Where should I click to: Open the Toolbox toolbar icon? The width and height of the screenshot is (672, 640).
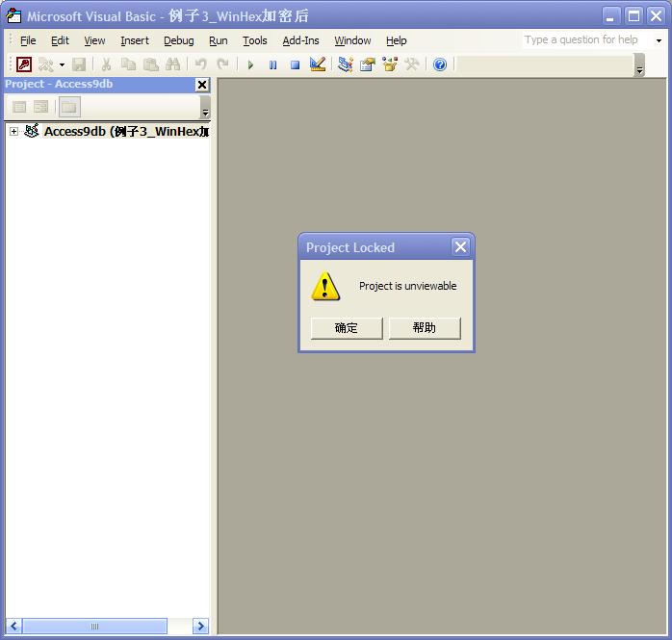[412, 64]
